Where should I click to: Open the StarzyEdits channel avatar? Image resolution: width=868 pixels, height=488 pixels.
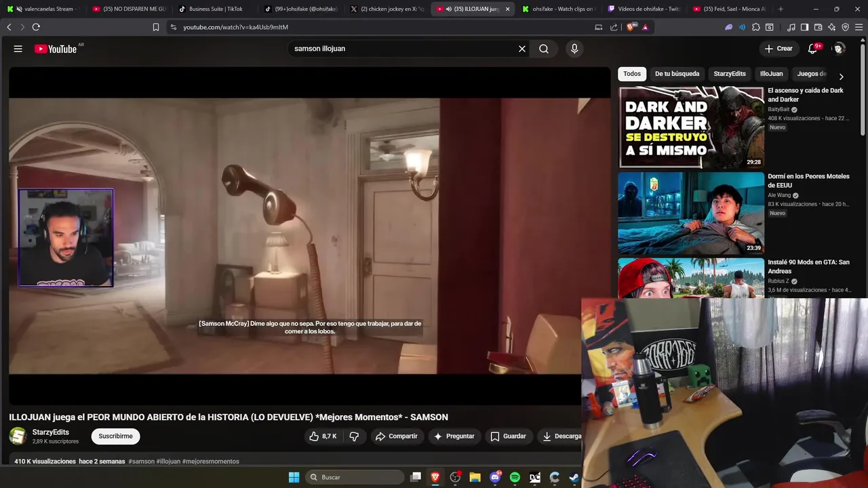pyautogui.click(x=18, y=436)
